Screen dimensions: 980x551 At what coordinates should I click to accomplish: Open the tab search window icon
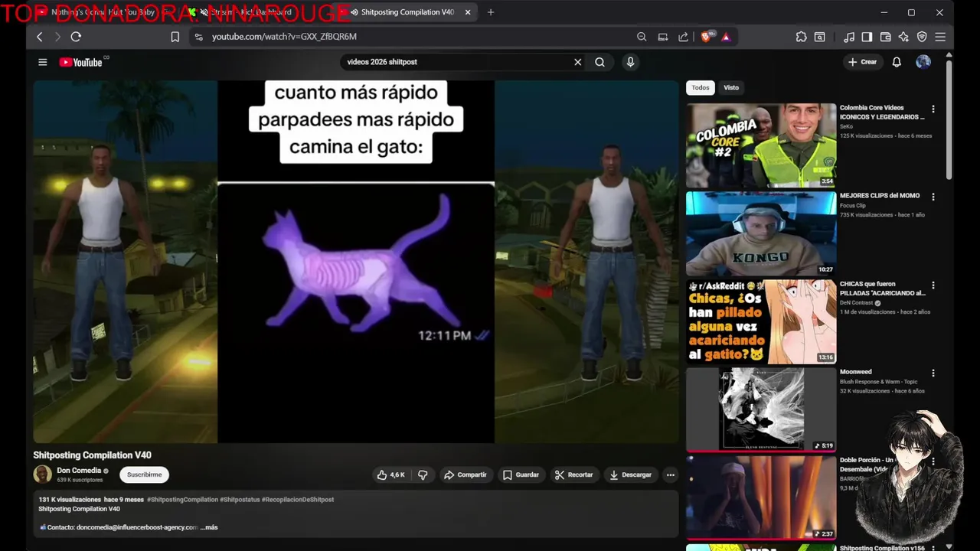819,37
